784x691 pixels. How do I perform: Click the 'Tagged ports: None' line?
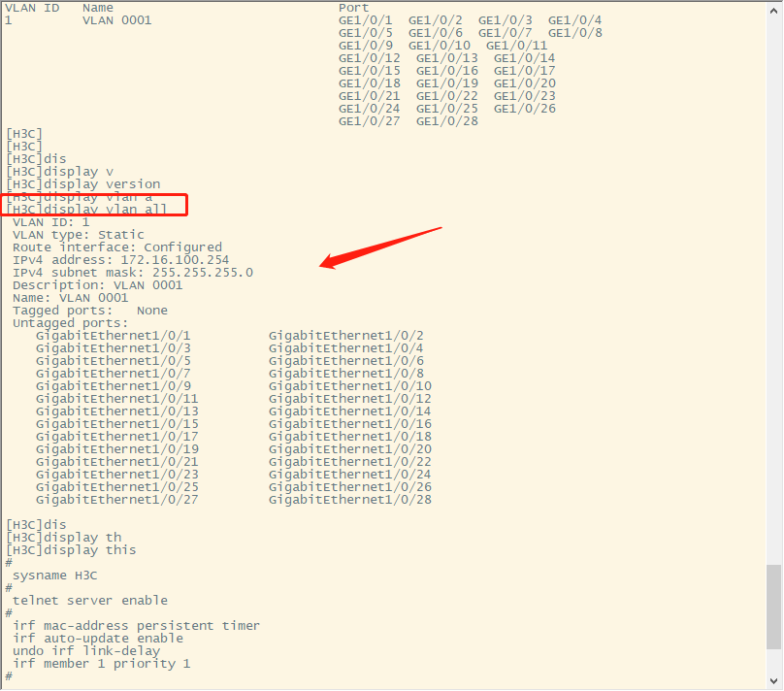tap(90, 311)
